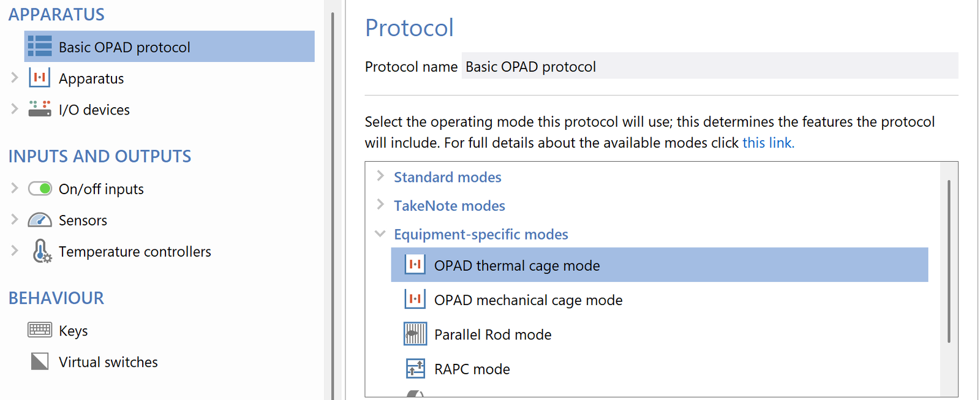Click the Apparatus icon in sidebar
The height and width of the screenshot is (400, 980).
point(40,78)
